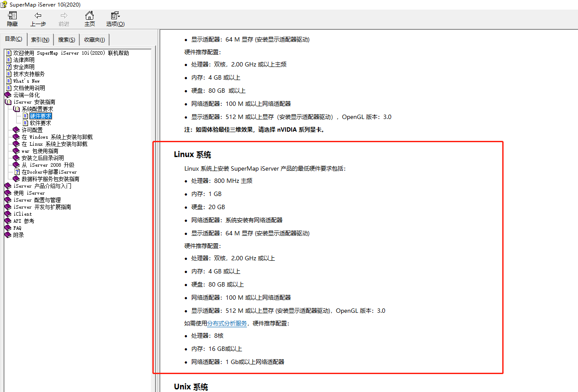
Task: Open the 主页 (Home) toolbar icon
Action: (90, 19)
